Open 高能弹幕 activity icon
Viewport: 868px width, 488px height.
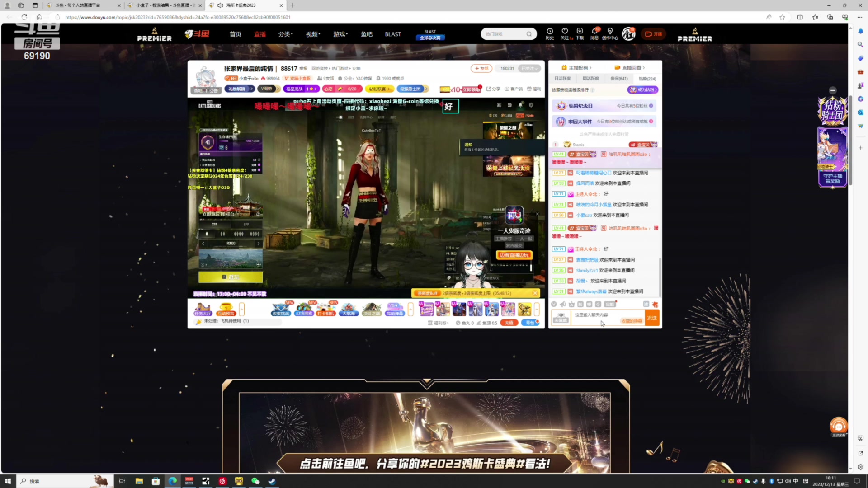[x=395, y=310]
